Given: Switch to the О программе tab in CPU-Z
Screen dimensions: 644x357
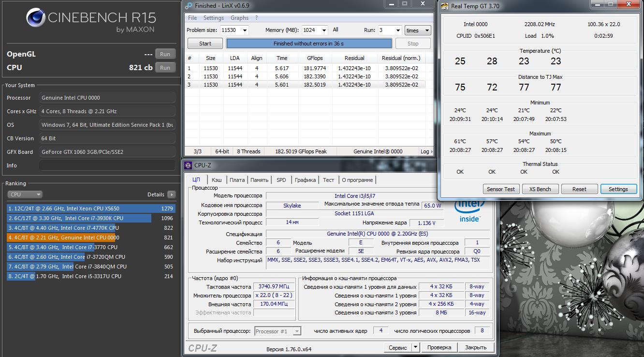Looking at the screenshot, I should pos(357,180).
